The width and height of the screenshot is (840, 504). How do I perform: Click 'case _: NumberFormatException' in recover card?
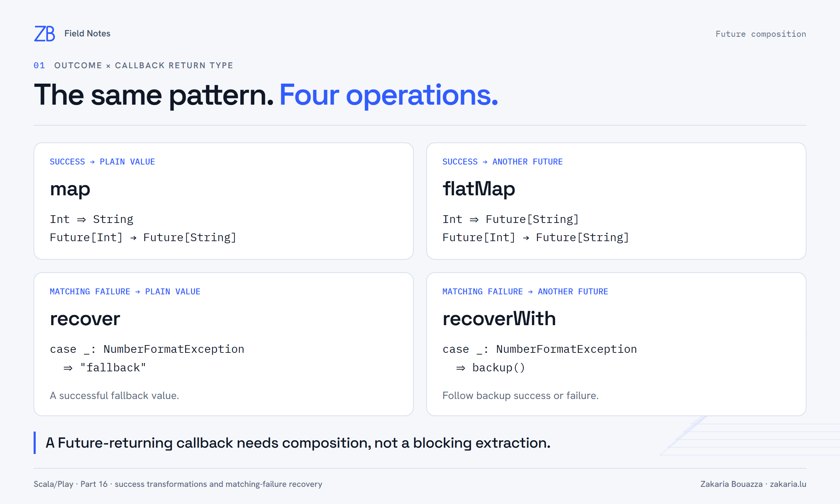coord(147,349)
